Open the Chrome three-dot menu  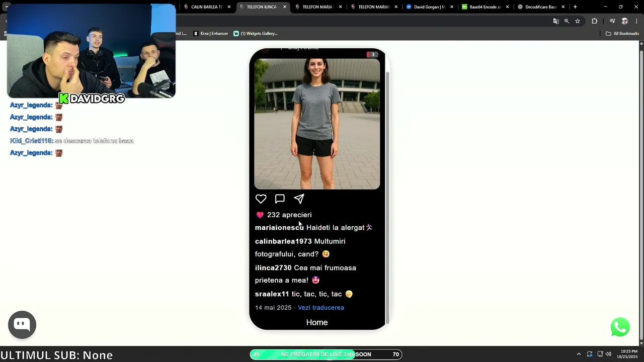636,21
